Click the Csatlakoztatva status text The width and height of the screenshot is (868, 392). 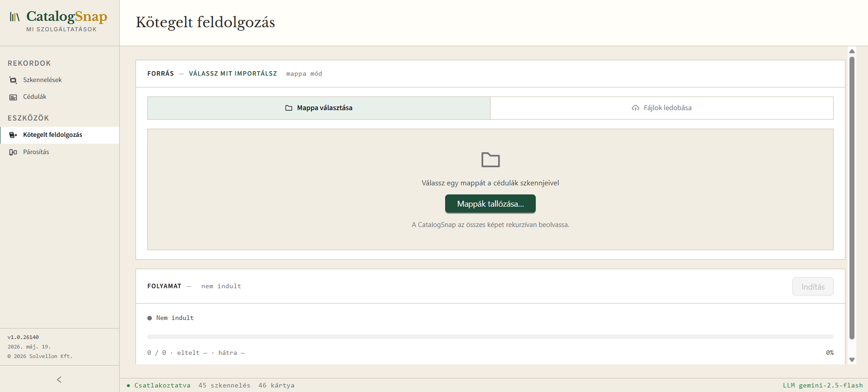point(162,386)
